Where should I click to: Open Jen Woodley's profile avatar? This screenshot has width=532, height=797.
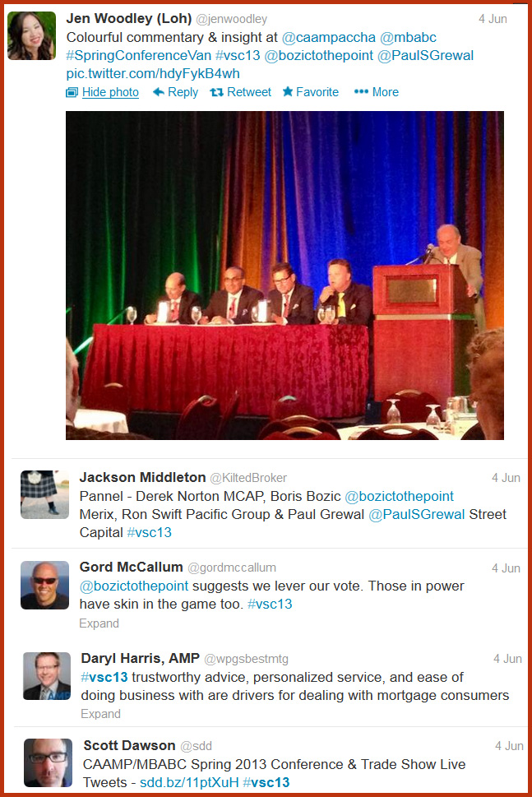point(31,35)
